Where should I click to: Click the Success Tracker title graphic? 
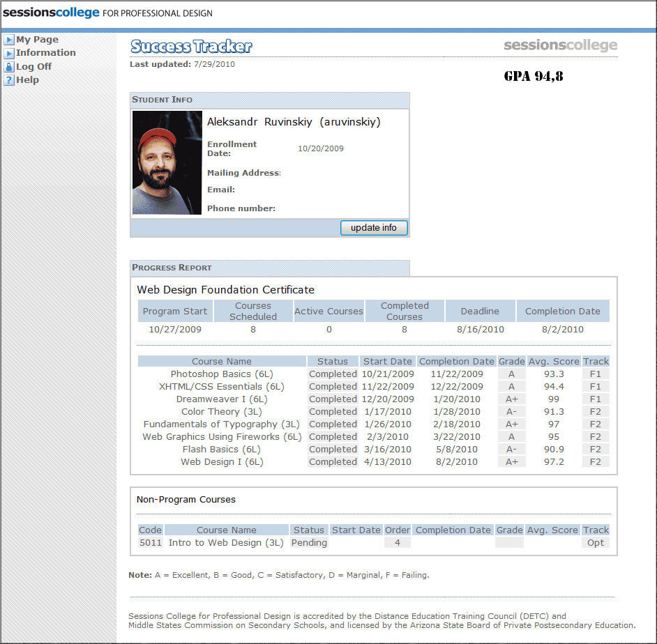click(x=191, y=47)
